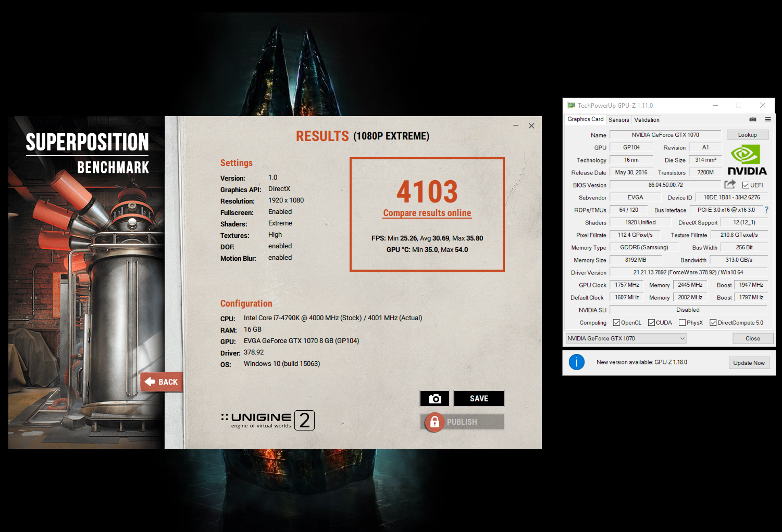
Task: Click the BACK arrow button
Action: (162, 382)
